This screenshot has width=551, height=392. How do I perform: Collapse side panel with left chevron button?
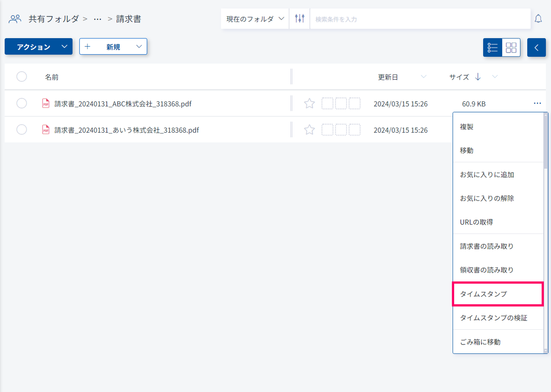[x=536, y=47]
